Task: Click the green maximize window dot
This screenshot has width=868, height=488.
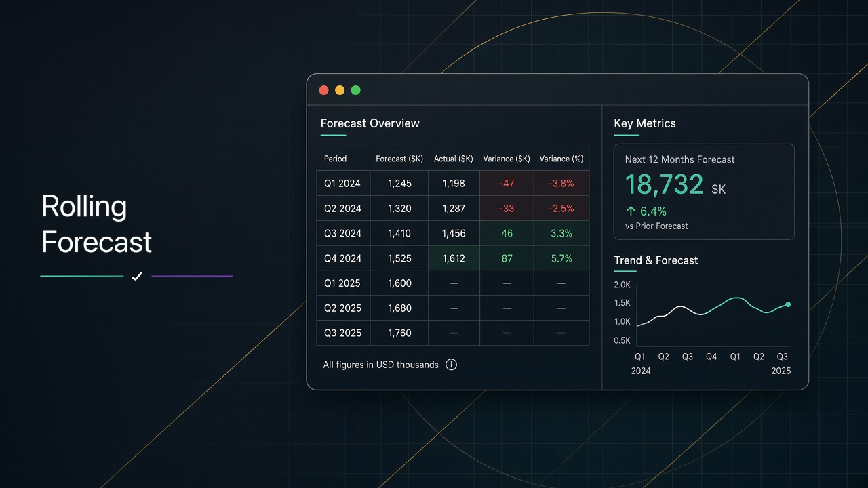Action: click(356, 90)
